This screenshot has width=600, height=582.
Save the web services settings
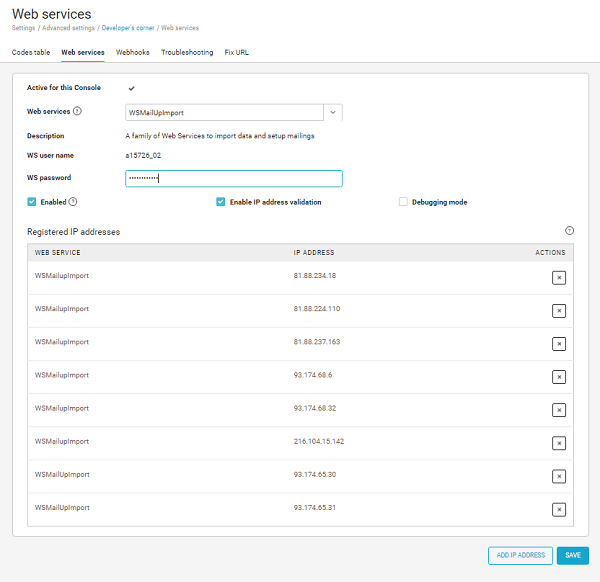(x=573, y=555)
